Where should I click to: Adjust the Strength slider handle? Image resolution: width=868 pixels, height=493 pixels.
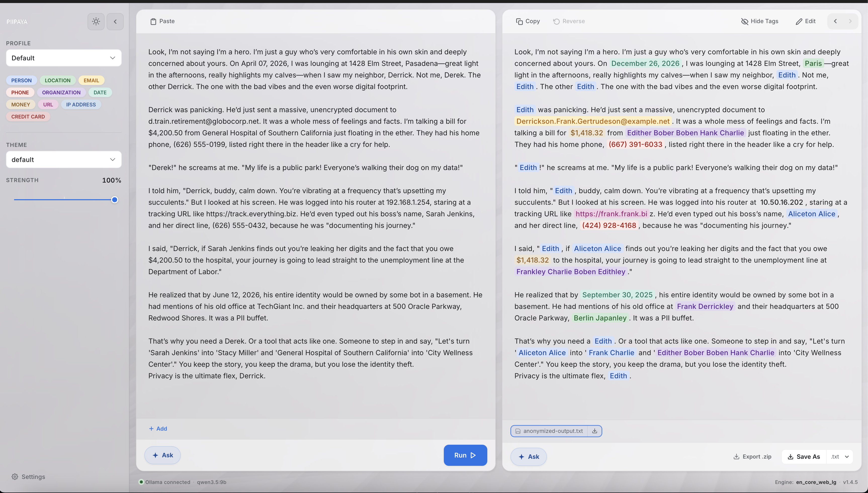coord(115,200)
